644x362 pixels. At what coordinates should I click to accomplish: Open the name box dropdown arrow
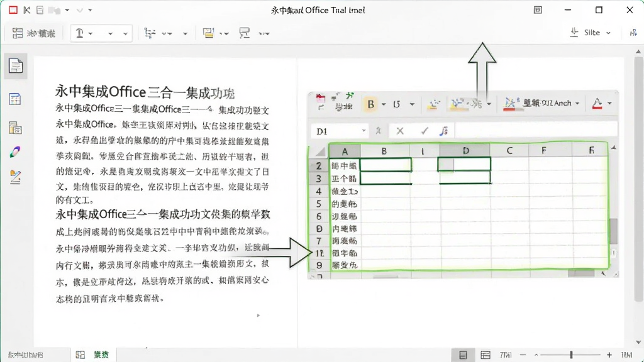tap(364, 131)
